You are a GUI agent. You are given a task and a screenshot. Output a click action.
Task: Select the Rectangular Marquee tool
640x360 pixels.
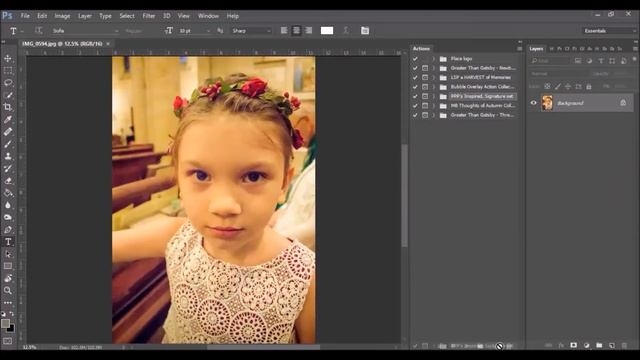8,70
